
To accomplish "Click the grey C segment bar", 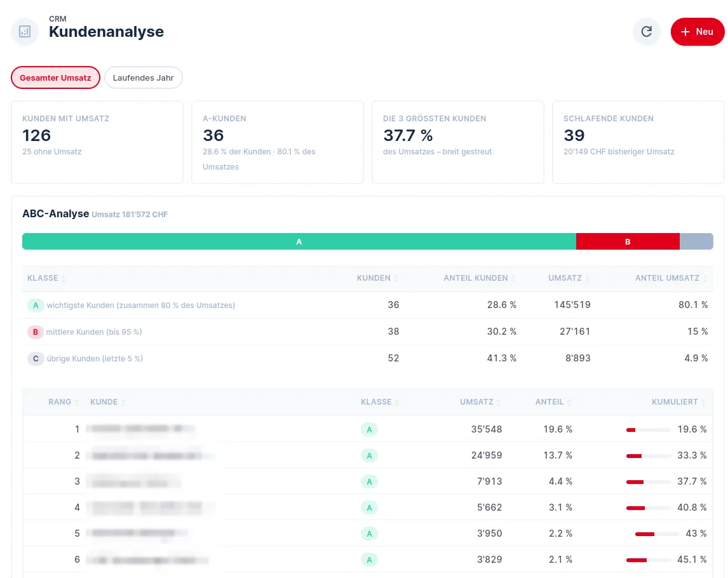I will [x=696, y=241].
